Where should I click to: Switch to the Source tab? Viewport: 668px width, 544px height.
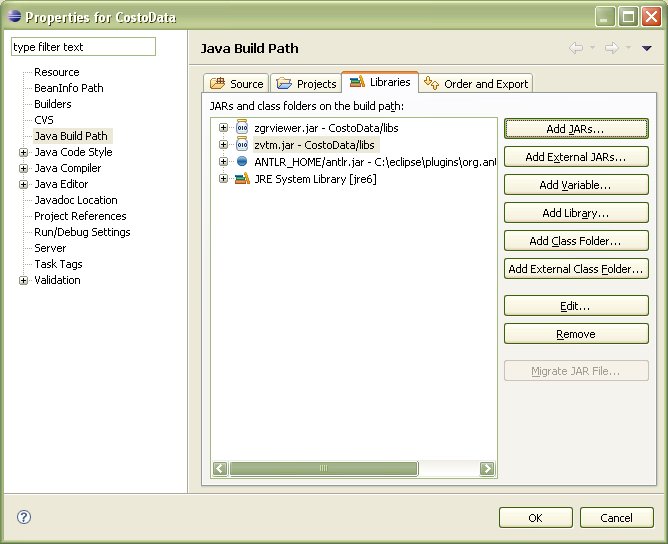tap(237, 84)
